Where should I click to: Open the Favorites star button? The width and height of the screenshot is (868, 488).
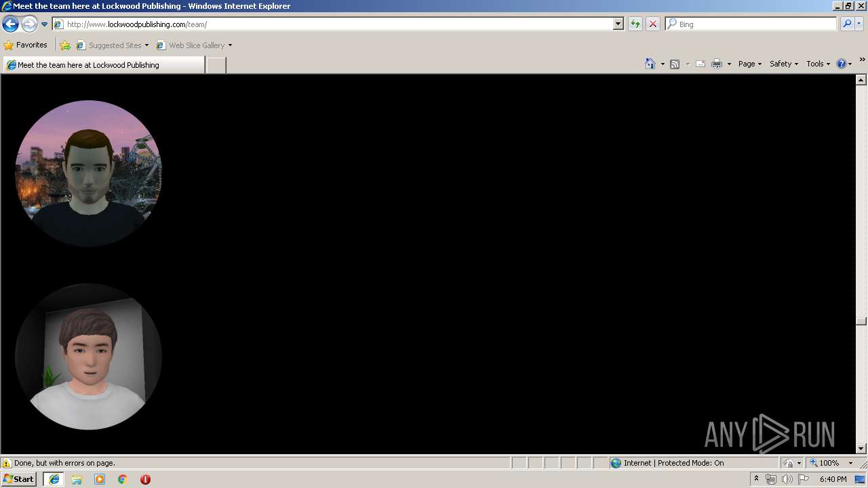pyautogui.click(x=26, y=45)
